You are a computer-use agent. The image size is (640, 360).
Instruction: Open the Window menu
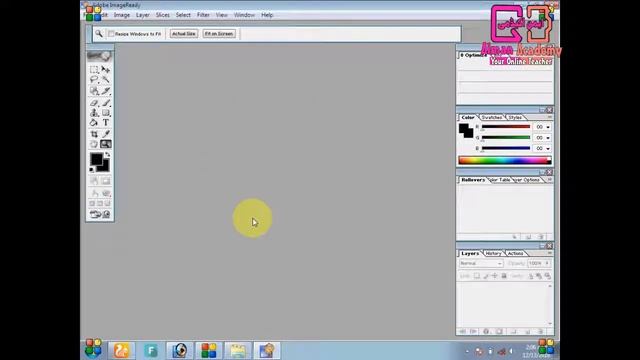point(244,15)
